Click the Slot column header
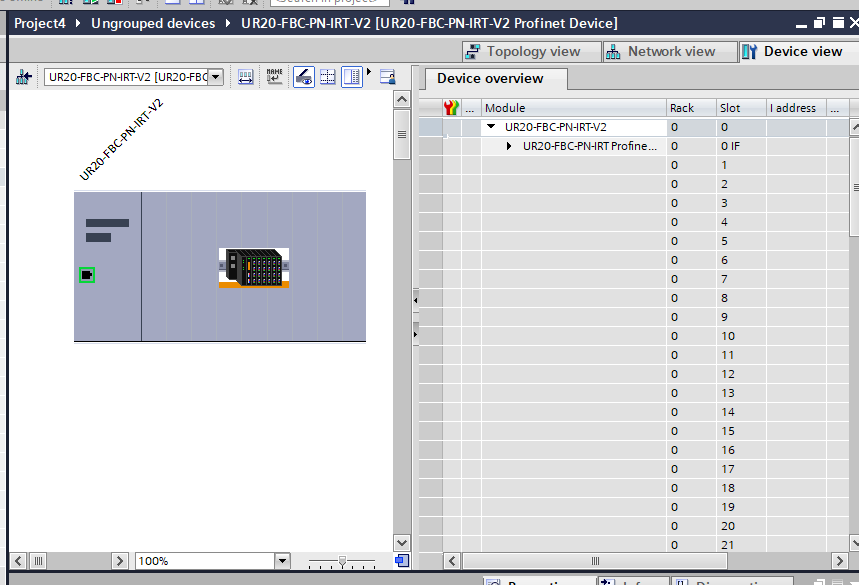This screenshot has width=859, height=585. click(x=741, y=108)
